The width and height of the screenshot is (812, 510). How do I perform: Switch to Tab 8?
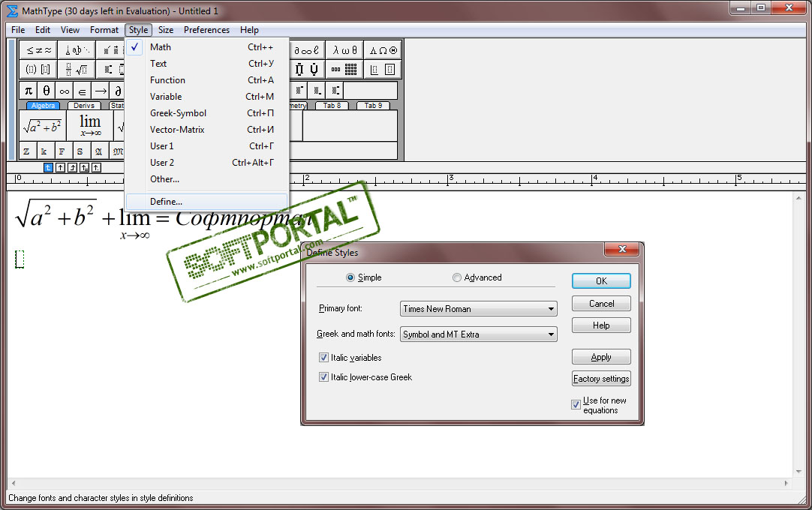[x=332, y=106]
